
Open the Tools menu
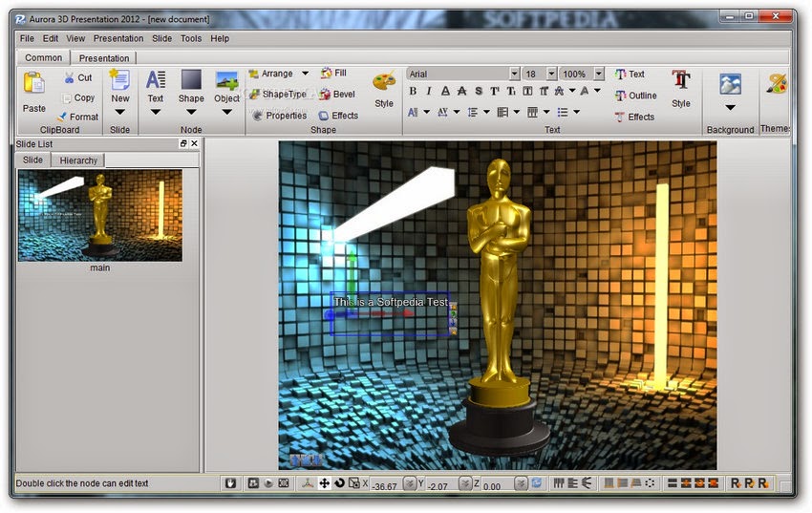click(191, 38)
